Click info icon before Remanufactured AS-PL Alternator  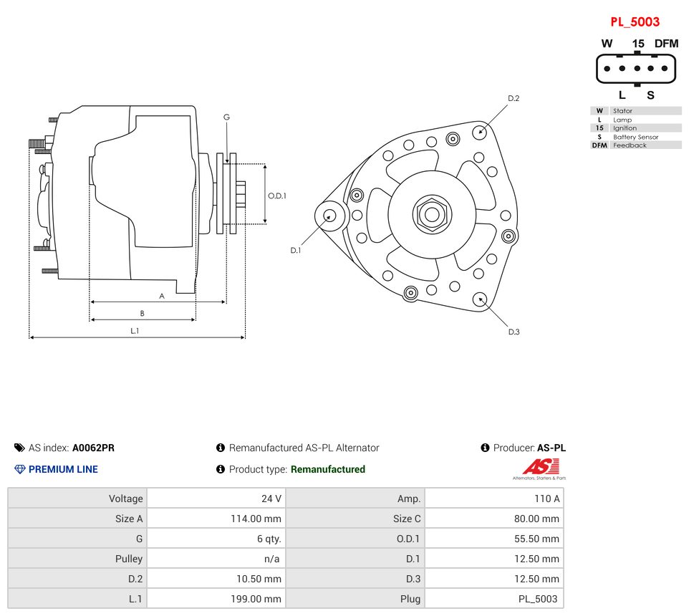coord(220,448)
